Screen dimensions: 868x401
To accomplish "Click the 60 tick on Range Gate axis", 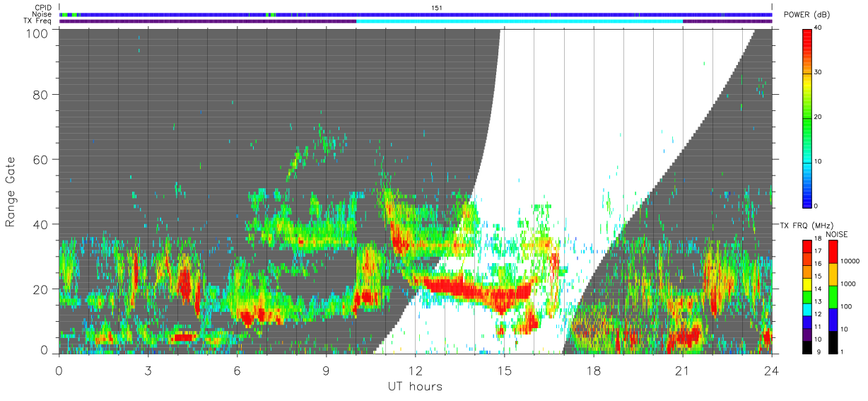I will [41, 159].
